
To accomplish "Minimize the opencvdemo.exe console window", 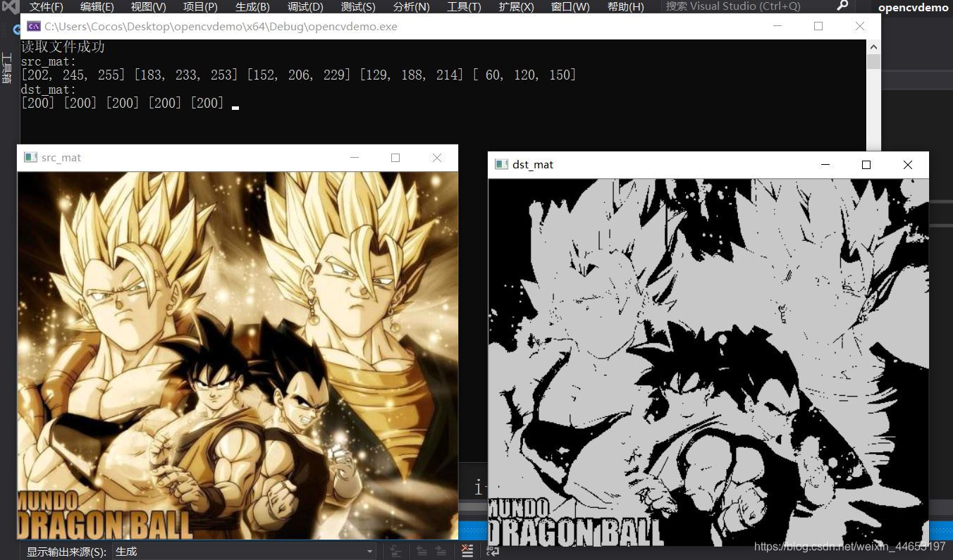I will click(x=777, y=26).
